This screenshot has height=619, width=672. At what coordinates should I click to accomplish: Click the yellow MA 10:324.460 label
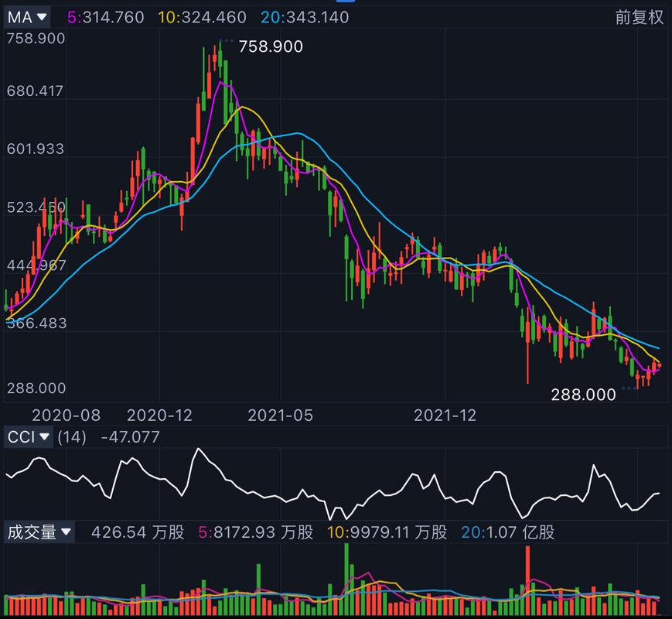pos(203,17)
